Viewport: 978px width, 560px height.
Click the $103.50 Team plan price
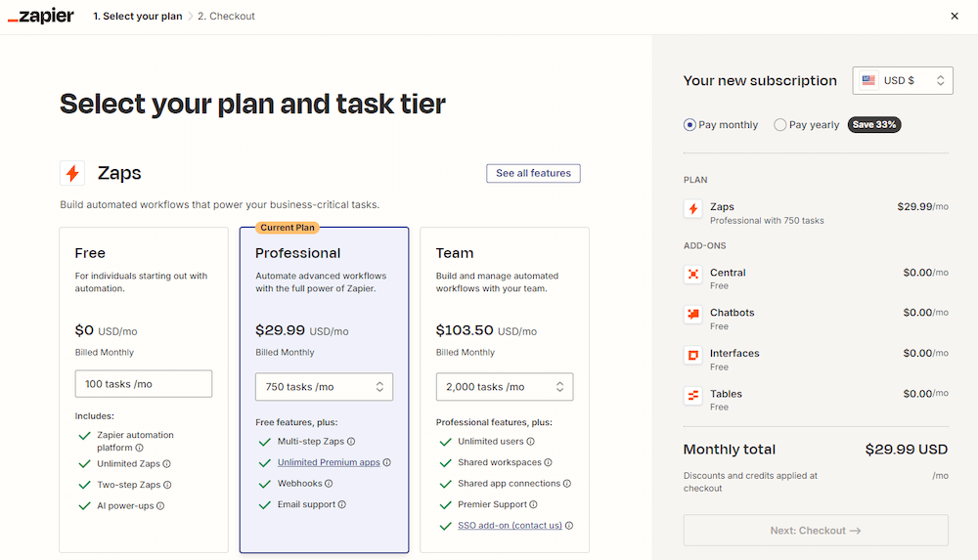tap(465, 330)
